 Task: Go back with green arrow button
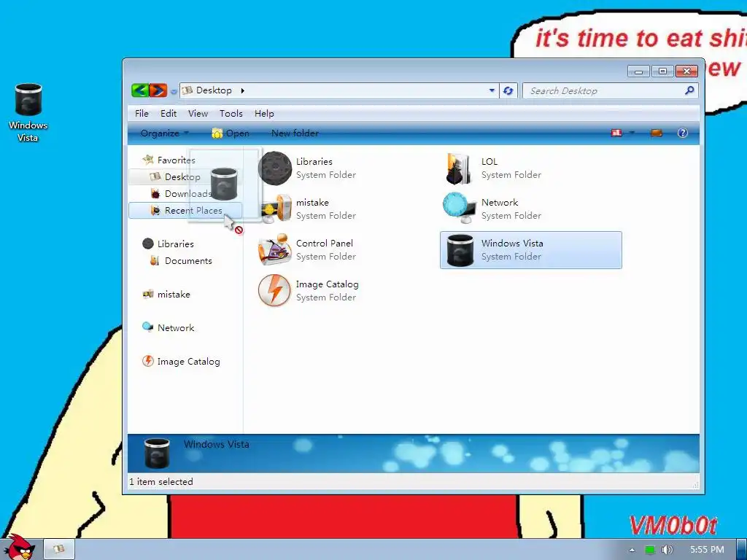pos(140,90)
